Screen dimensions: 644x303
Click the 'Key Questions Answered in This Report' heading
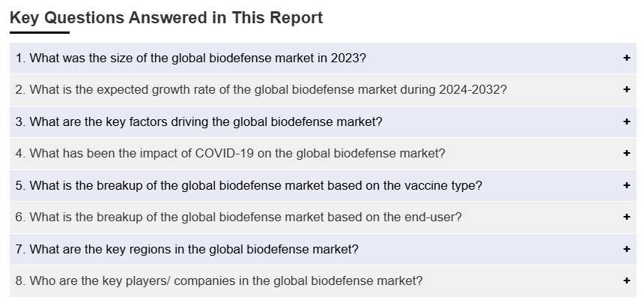[166, 18]
